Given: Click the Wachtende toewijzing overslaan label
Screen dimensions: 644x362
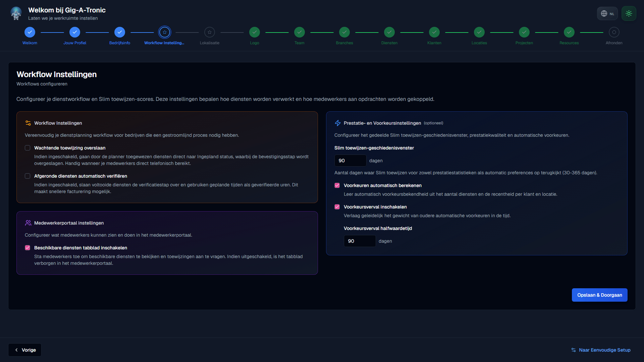Looking at the screenshot, I should (x=70, y=148).
